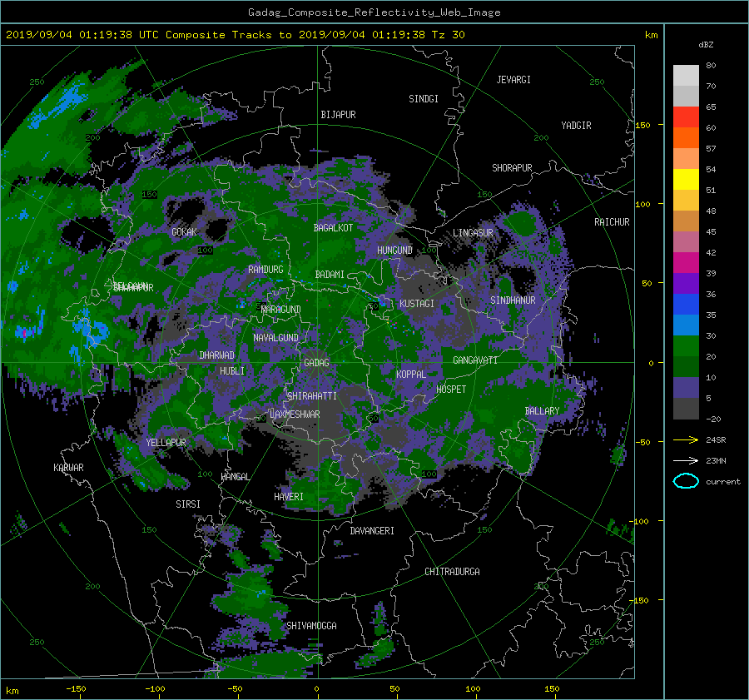Pick the red legend swatch below 65 dBZ
Screen dimensions: 749x700
pyautogui.click(x=686, y=117)
